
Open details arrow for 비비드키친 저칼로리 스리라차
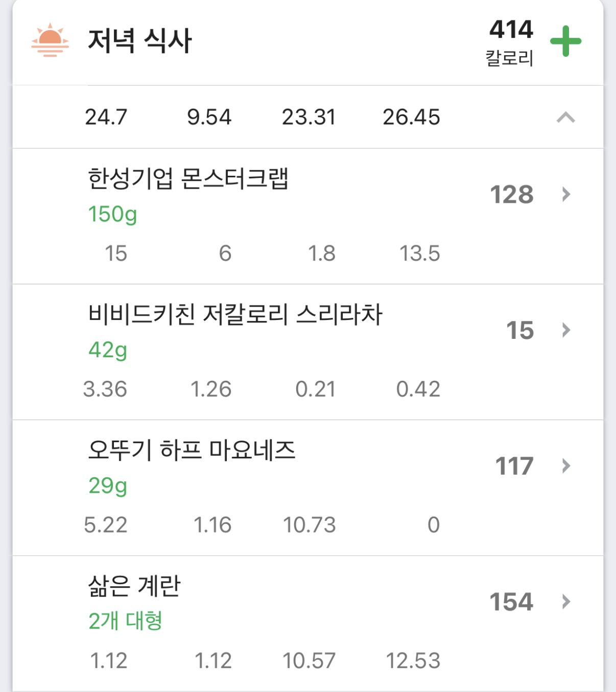coord(565,330)
